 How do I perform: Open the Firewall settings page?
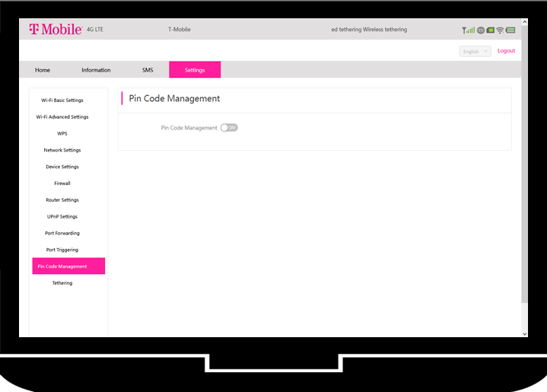point(62,183)
